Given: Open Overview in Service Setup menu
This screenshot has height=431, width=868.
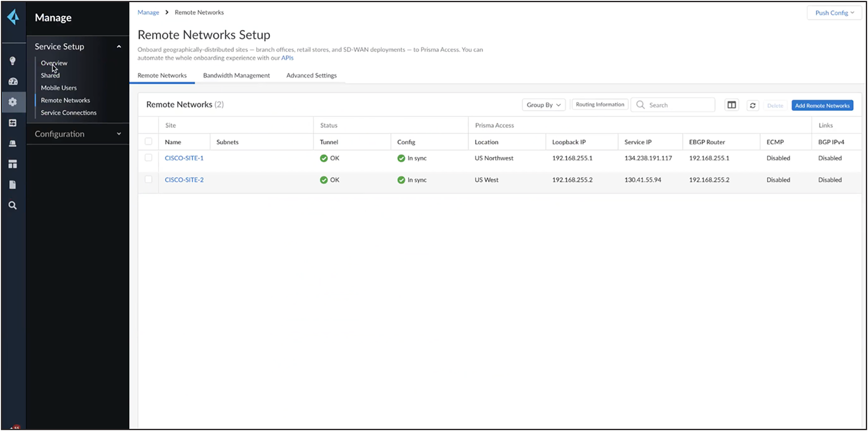Looking at the screenshot, I should (x=54, y=63).
